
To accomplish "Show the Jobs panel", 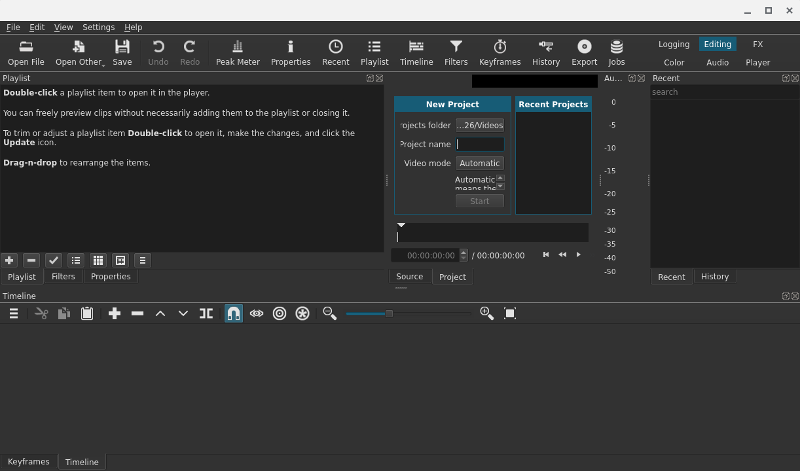I will point(616,52).
